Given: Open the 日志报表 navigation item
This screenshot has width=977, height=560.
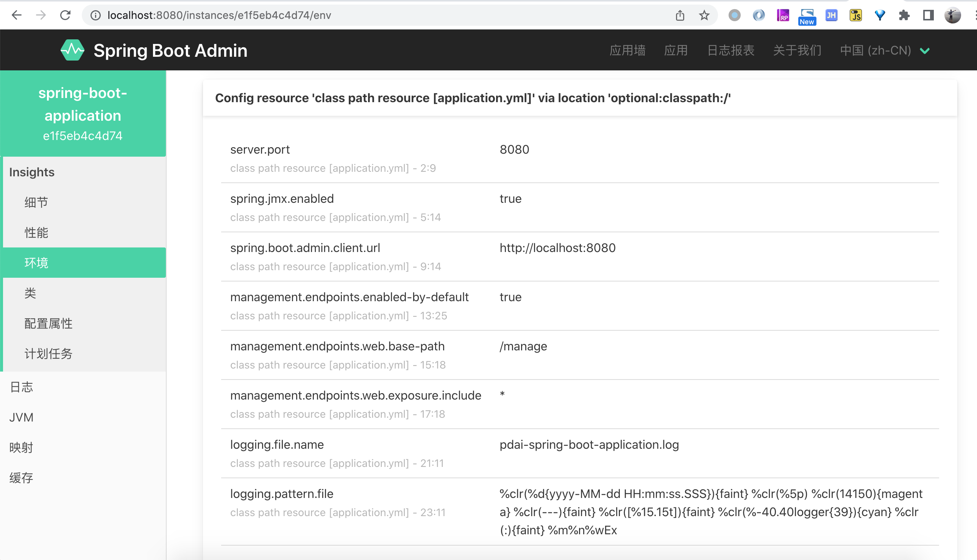Looking at the screenshot, I should click(731, 50).
